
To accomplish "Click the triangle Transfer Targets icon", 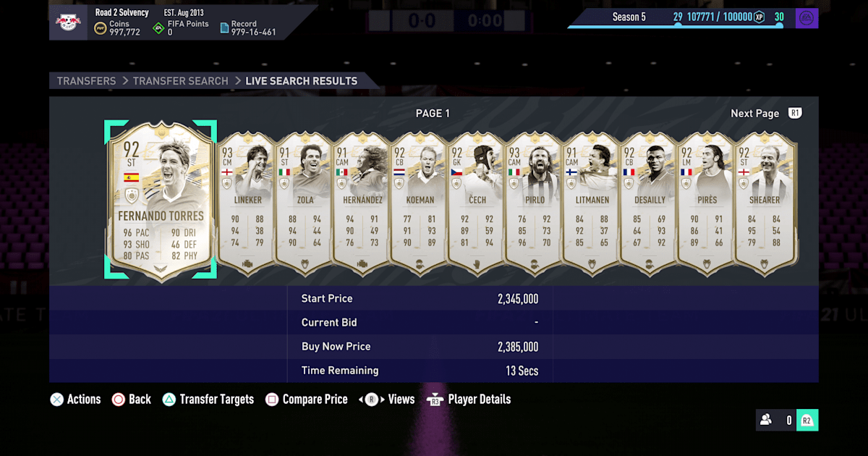I will tap(169, 400).
